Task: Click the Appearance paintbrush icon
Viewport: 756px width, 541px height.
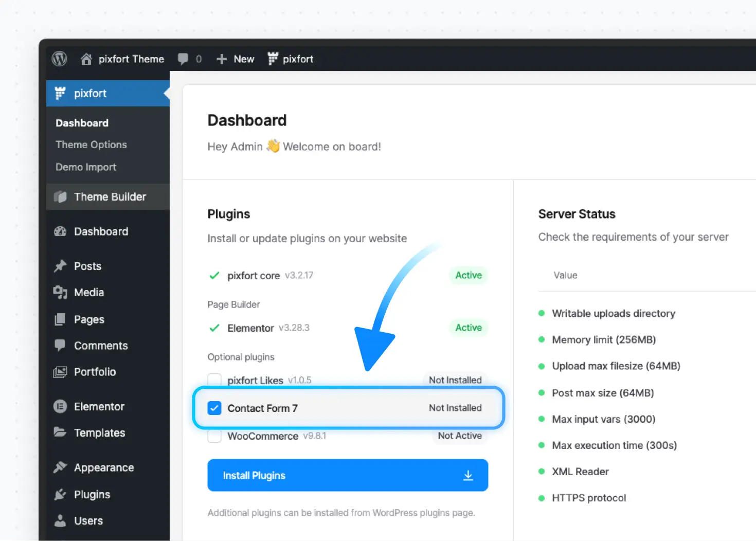Action: 60,467
